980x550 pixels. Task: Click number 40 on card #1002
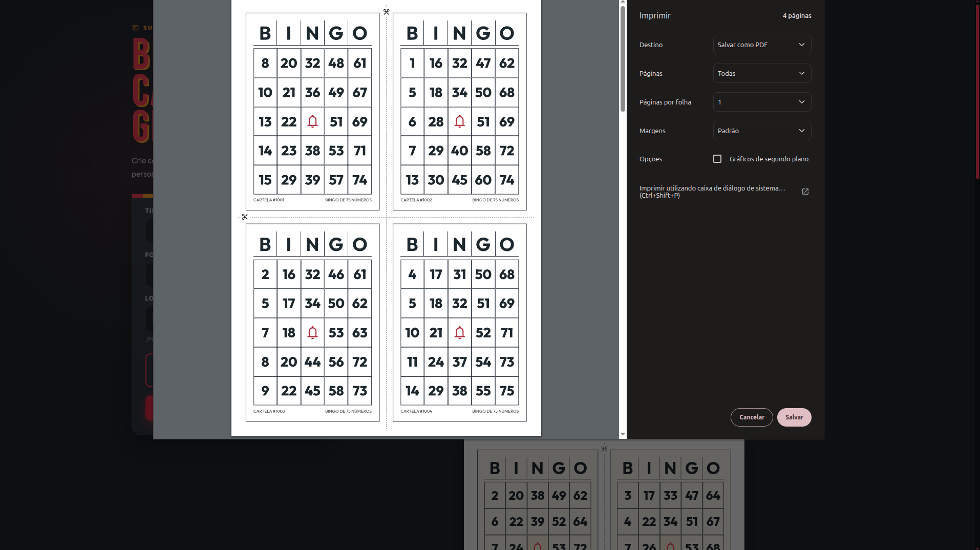[x=460, y=151]
